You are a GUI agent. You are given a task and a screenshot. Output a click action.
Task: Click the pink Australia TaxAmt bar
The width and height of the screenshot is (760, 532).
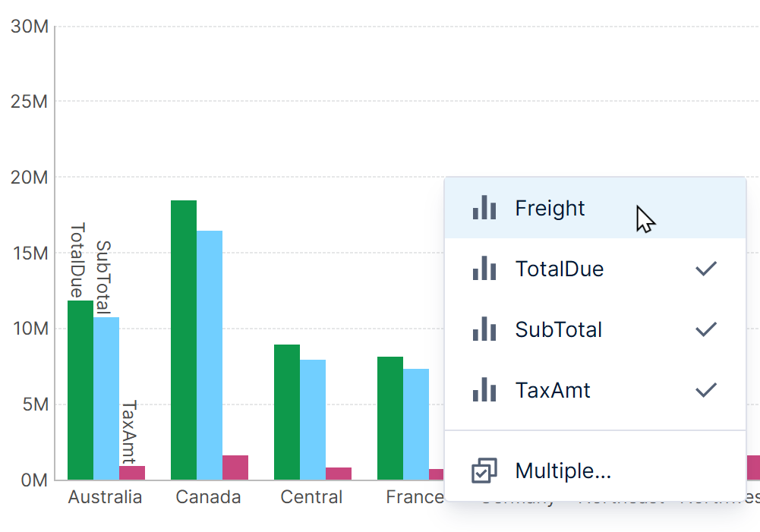pyautogui.click(x=131, y=473)
